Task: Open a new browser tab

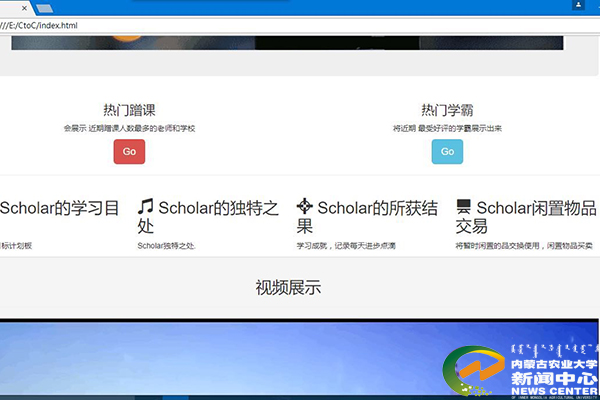Action: 45,8
